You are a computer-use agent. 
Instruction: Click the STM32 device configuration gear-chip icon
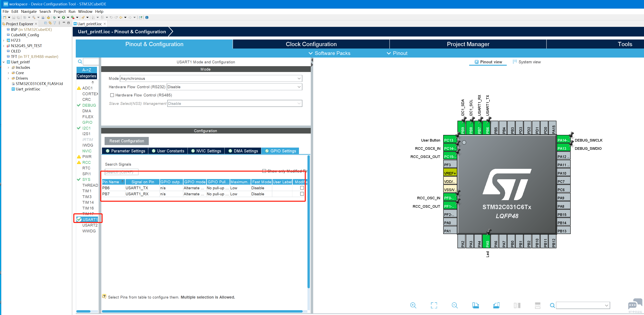coord(48,17)
